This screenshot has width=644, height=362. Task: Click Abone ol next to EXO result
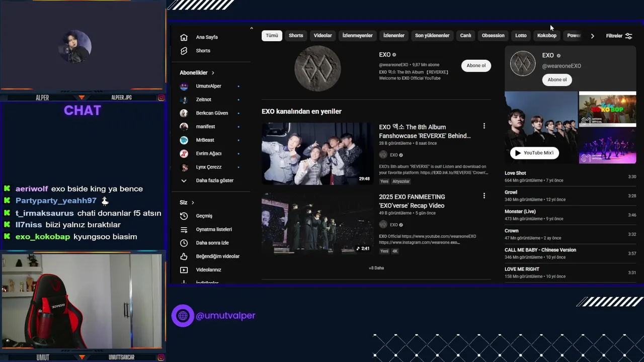[476, 66]
